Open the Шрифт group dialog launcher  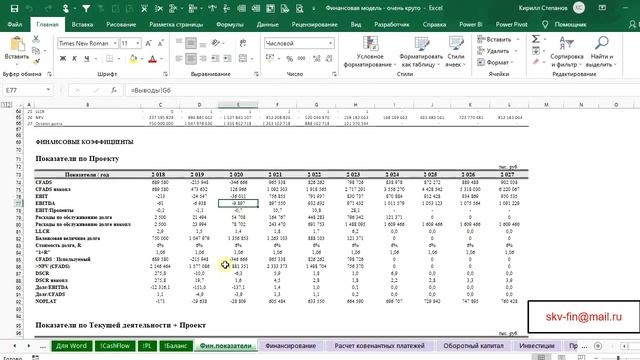click(166, 74)
